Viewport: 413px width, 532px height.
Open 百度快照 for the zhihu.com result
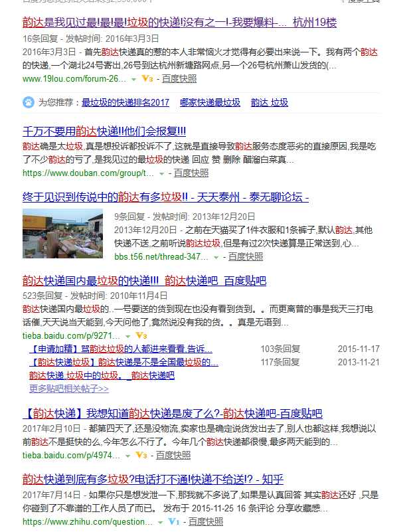pos(206,522)
